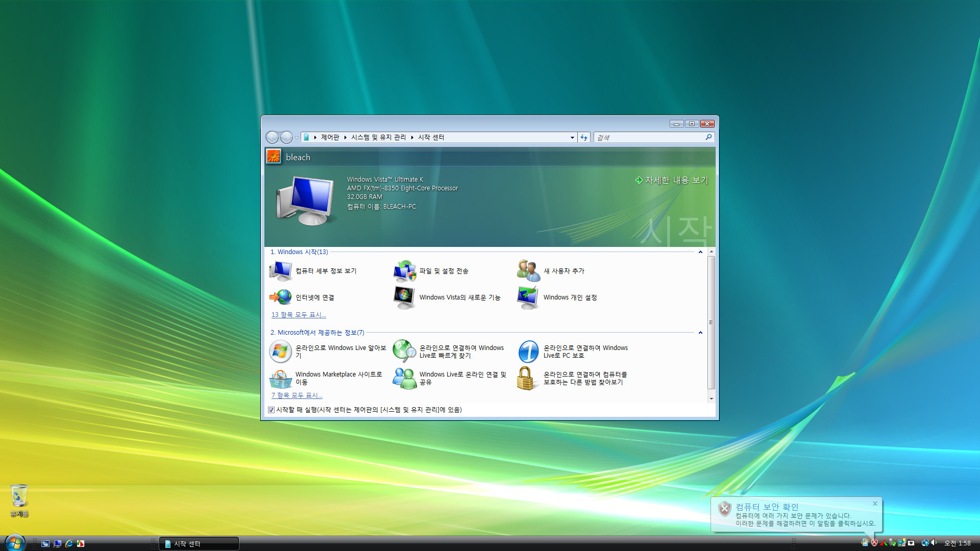Click the large computer monitor image
This screenshot has width=980, height=551.
[305, 201]
